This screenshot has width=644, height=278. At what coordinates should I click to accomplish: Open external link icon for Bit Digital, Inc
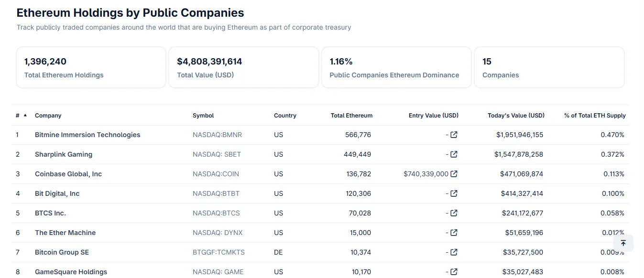point(454,193)
